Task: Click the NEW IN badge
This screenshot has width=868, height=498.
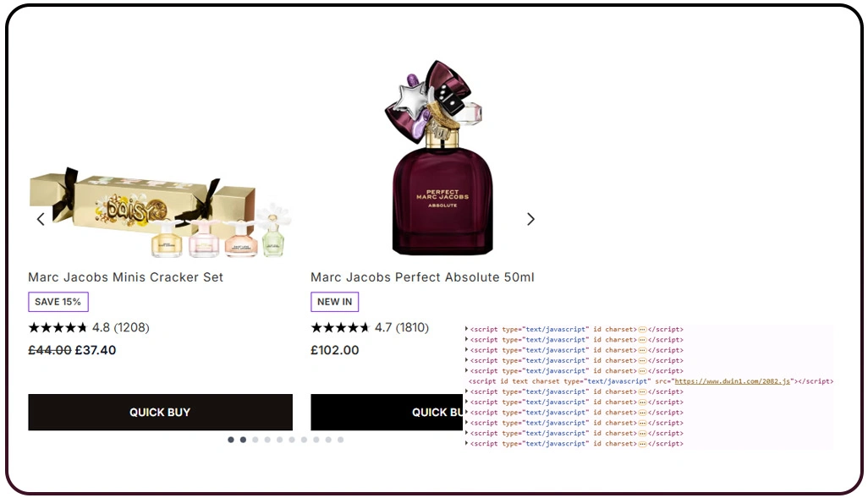Action: [334, 302]
